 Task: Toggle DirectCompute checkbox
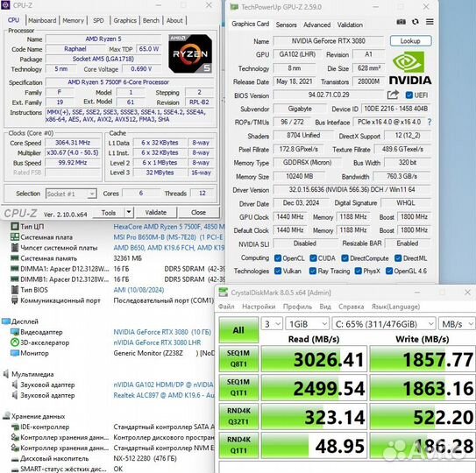345,258
